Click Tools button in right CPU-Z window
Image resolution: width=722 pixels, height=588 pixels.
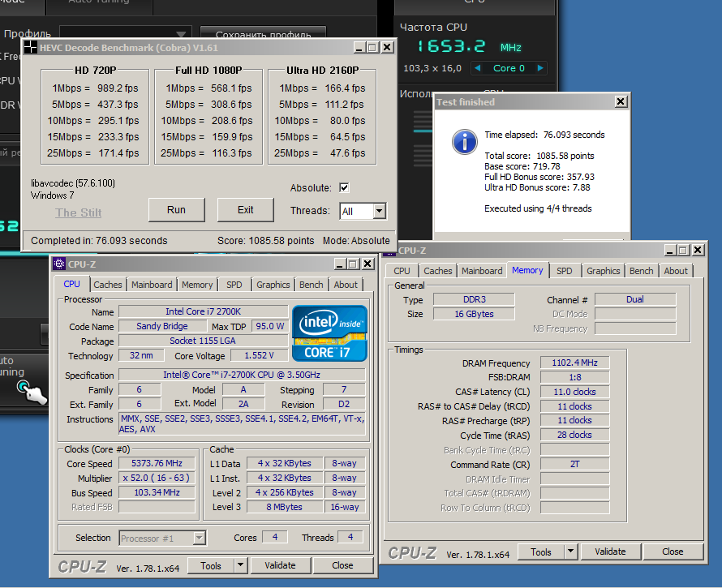tap(541, 552)
